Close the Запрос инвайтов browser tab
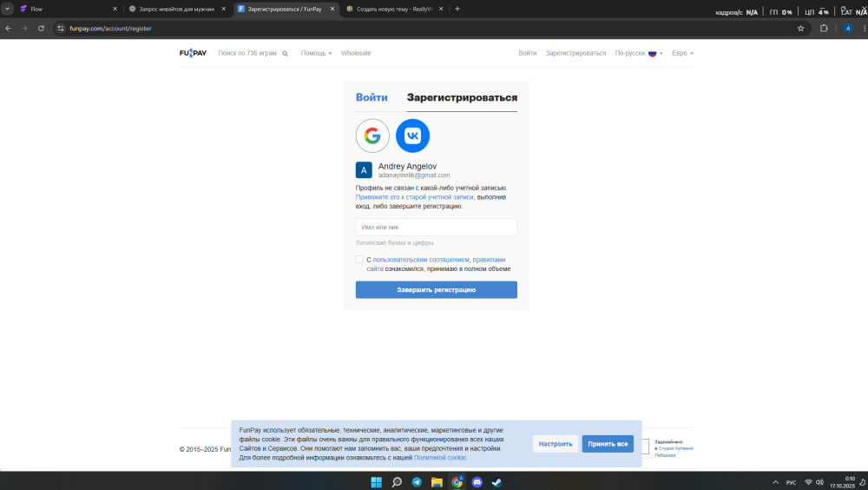Viewport: 868px width, 490px height. 224,9
